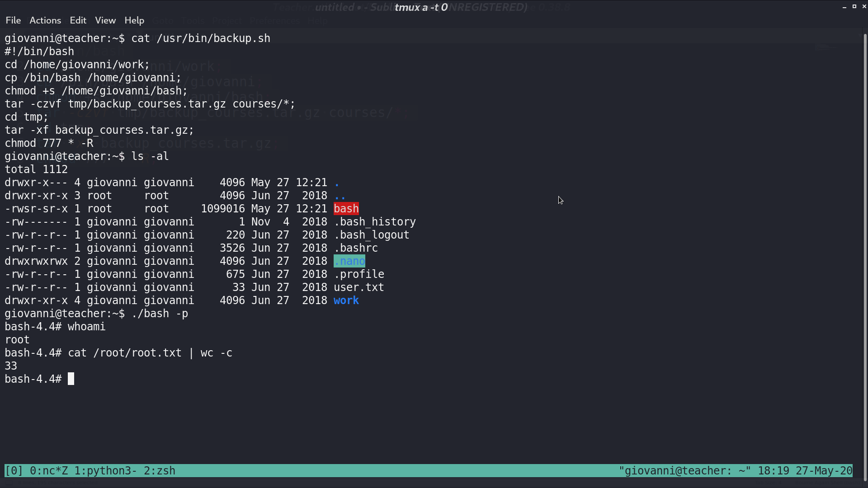868x488 pixels.
Task: Click the window title 'tmux a -t 0'
Action: [x=421, y=7]
